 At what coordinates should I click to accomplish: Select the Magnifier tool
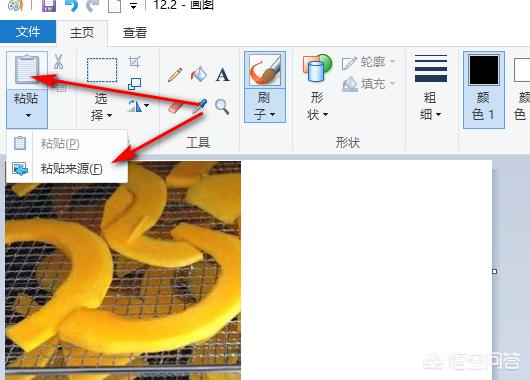coord(222,106)
